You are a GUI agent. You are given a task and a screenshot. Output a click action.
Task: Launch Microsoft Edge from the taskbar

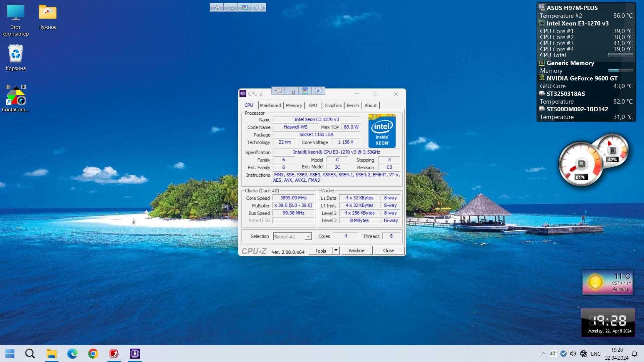pos(72,354)
